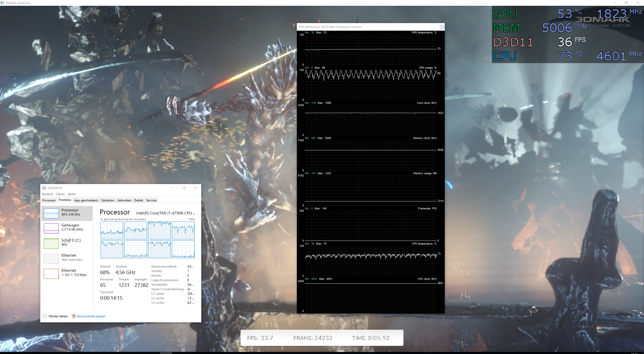Select Schijf 0 (C:) in the sidebar
This screenshot has height=354, width=644.
point(67,243)
